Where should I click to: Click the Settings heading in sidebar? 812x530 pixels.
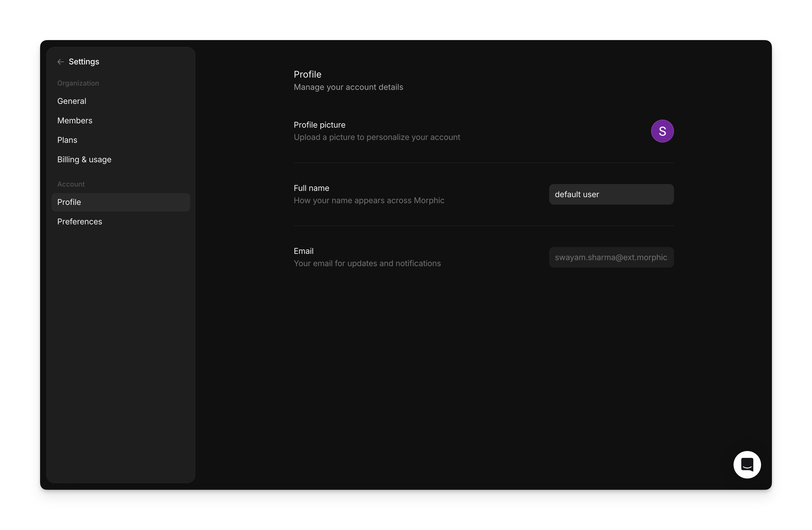(x=84, y=62)
